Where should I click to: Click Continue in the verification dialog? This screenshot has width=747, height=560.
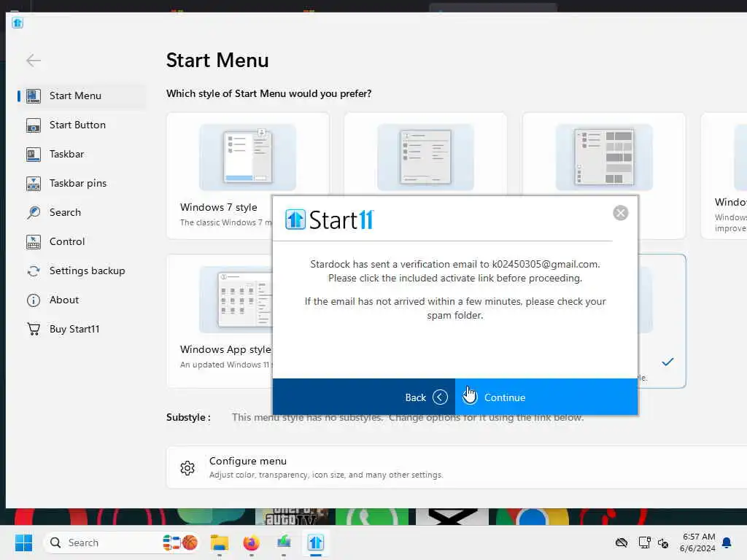(546, 397)
